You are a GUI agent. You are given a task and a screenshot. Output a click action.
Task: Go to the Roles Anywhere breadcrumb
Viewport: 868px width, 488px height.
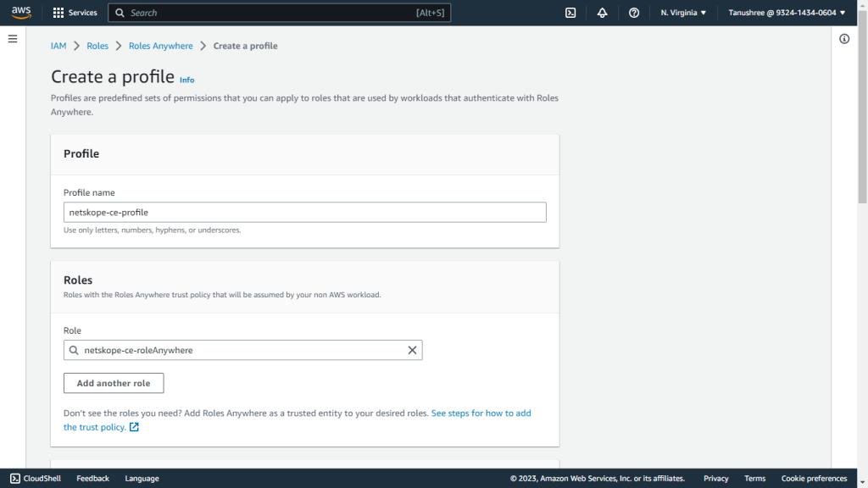pos(160,46)
